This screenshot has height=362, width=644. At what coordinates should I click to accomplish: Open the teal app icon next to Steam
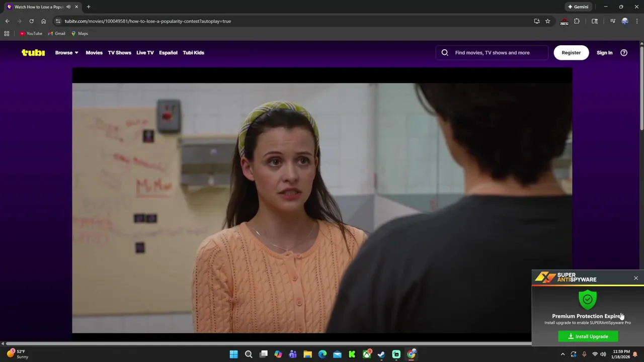click(x=396, y=354)
